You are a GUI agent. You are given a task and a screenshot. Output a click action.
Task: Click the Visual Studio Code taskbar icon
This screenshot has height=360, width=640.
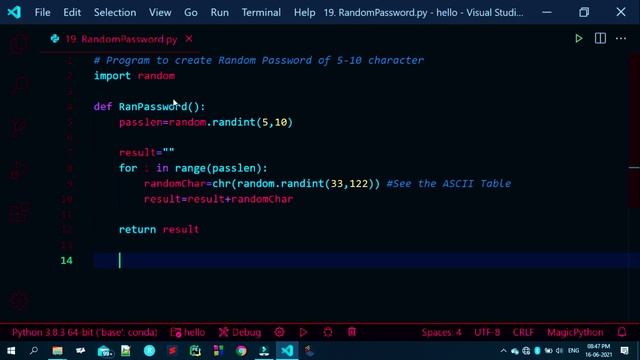point(287,351)
